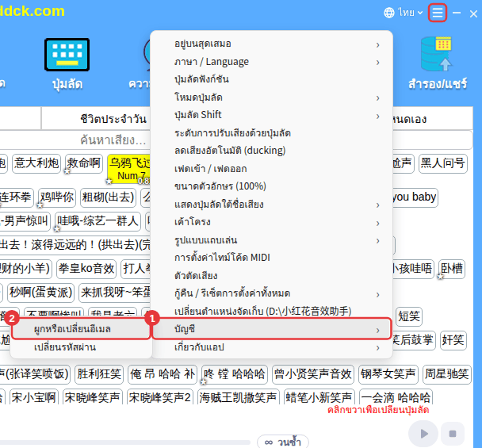Image resolution: width=482 pixels, height=448 pixels.
Task: Click the star marker on 救命啊
Action: [67, 171]
